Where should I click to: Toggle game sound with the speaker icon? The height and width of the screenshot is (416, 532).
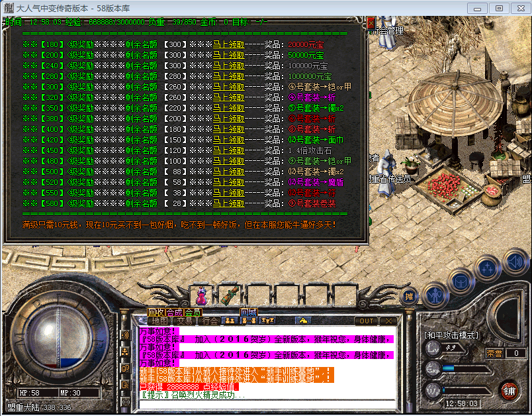[x=515, y=261]
